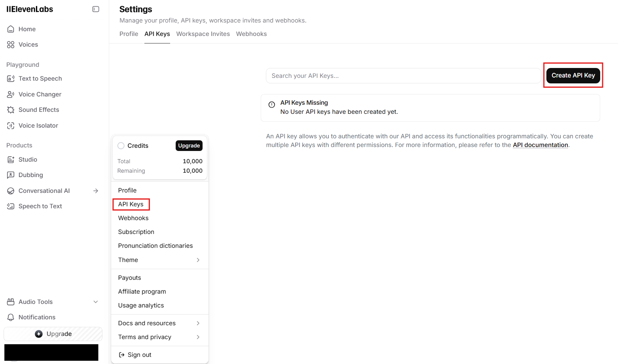Viewport: 618px width, 364px height.
Task: Click the Text to Speech icon
Action: [x=11, y=79]
